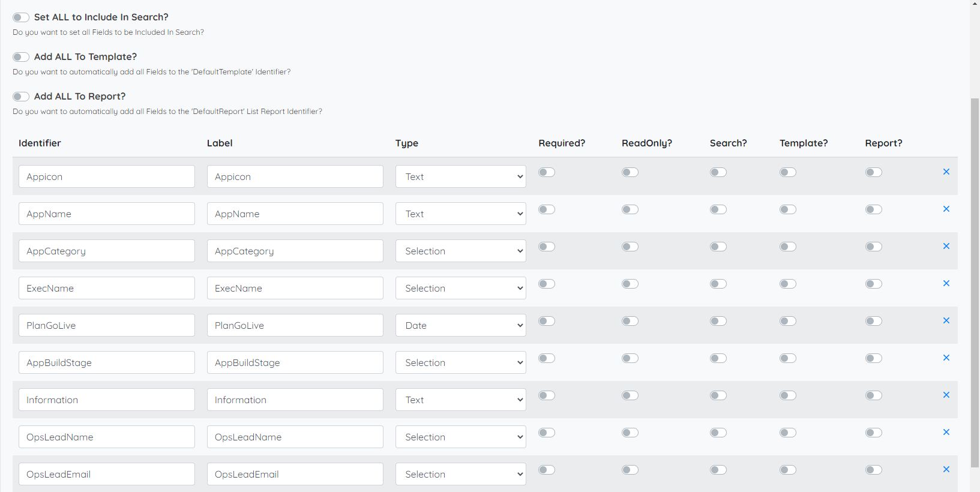Edit the OpsLeadEmail Label field
Viewport: 980px width, 492px height.
(x=295, y=474)
